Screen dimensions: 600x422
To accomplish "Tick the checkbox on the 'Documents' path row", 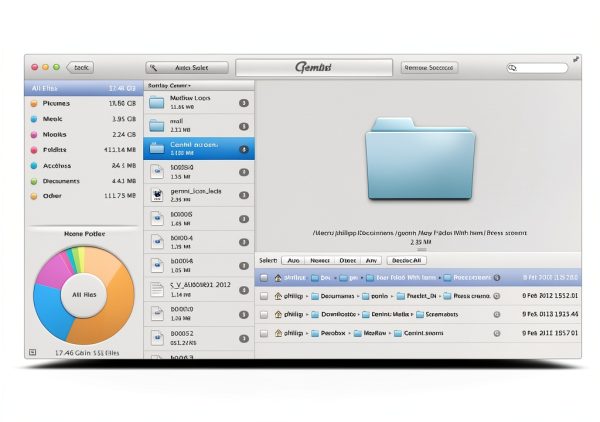I will (264, 296).
